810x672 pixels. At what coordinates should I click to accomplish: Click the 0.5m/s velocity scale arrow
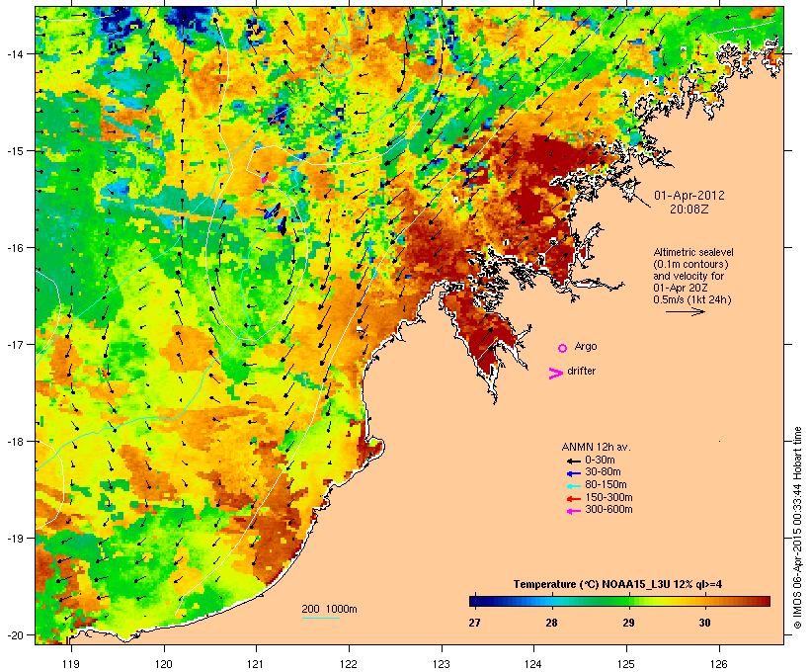(x=686, y=311)
